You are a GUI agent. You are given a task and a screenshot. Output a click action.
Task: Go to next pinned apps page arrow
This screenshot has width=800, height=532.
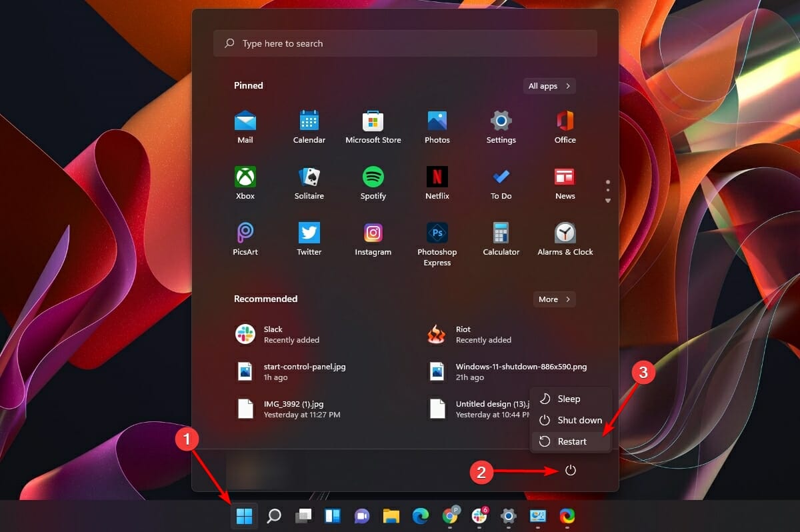(x=607, y=200)
